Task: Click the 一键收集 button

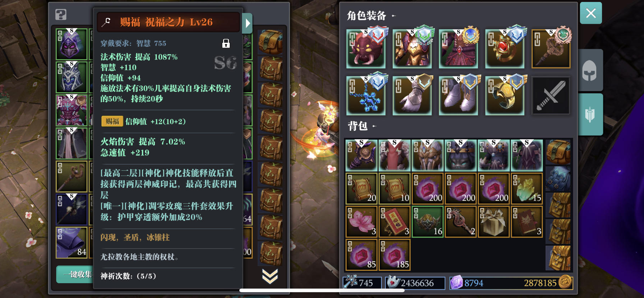Action: coord(75,275)
